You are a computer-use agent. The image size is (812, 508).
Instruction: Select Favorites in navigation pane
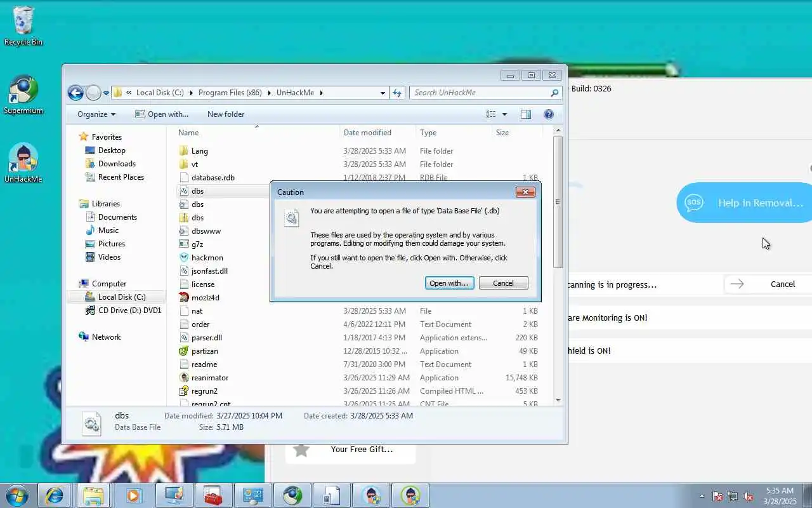tap(106, 137)
